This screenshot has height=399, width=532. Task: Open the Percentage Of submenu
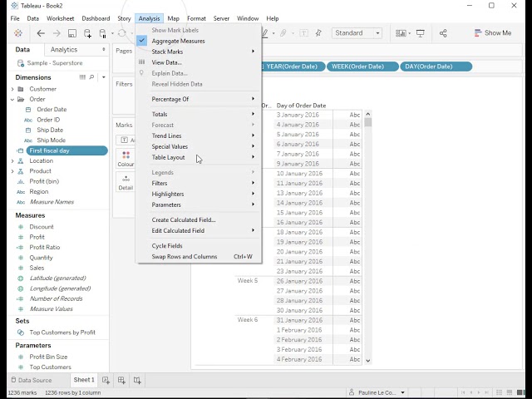pyautogui.click(x=199, y=99)
